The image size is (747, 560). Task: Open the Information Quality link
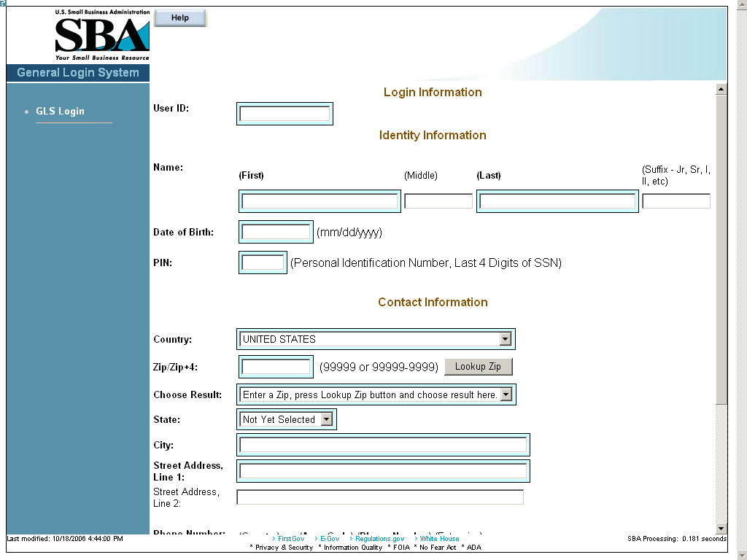[x=353, y=547]
